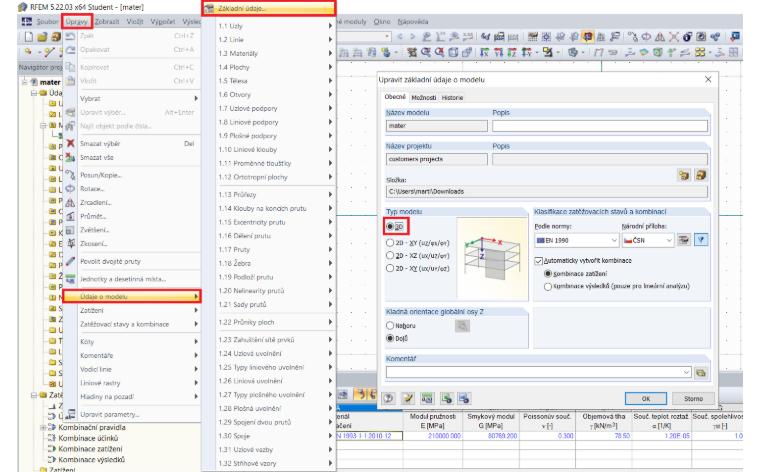This screenshot has width=760, height=472.
Task: Open the Zobrazit menu
Action: pos(107,21)
